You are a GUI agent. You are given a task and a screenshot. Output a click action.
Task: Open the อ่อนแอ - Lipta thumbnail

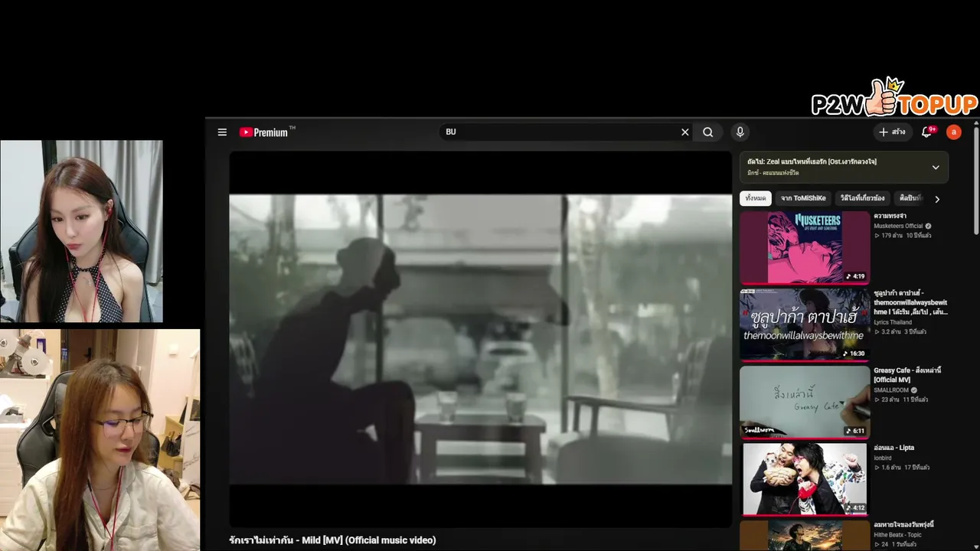(805, 479)
